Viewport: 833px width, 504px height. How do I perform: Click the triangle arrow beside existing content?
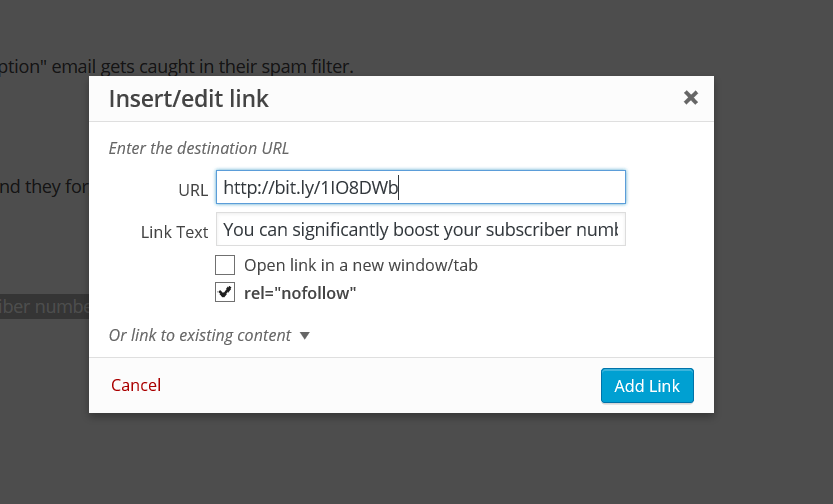coord(305,336)
